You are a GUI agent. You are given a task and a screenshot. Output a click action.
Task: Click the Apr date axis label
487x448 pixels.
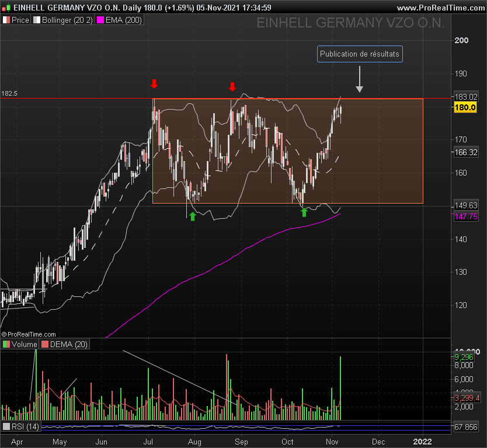click(17, 442)
